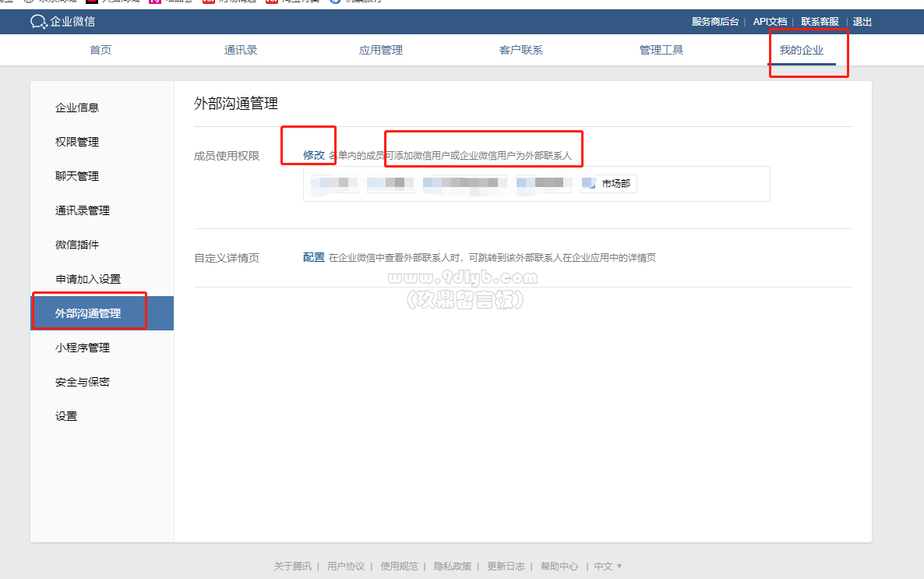
Task: Open the 关于腾讯 footer link
Action: coord(293,566)
